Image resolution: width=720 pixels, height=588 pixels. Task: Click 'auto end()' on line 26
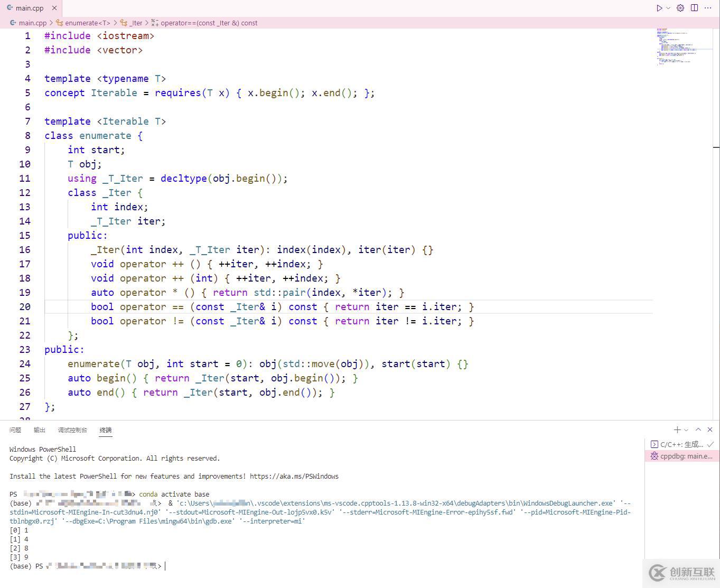[x=97, y=393]
